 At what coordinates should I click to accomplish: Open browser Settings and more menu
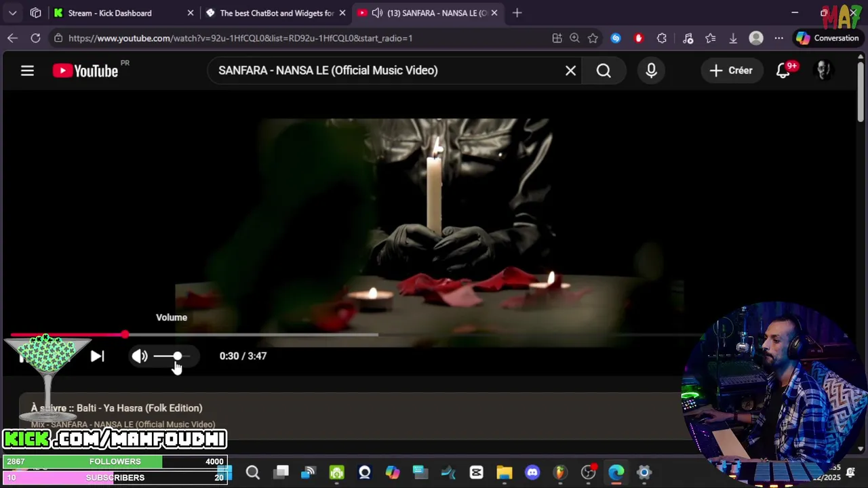tap(779, 39)
